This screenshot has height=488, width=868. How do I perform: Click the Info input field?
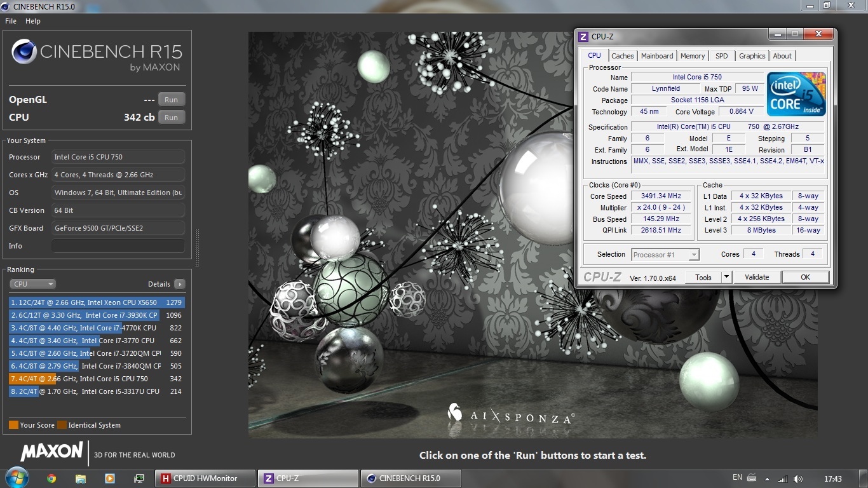[x=118, y=246]
